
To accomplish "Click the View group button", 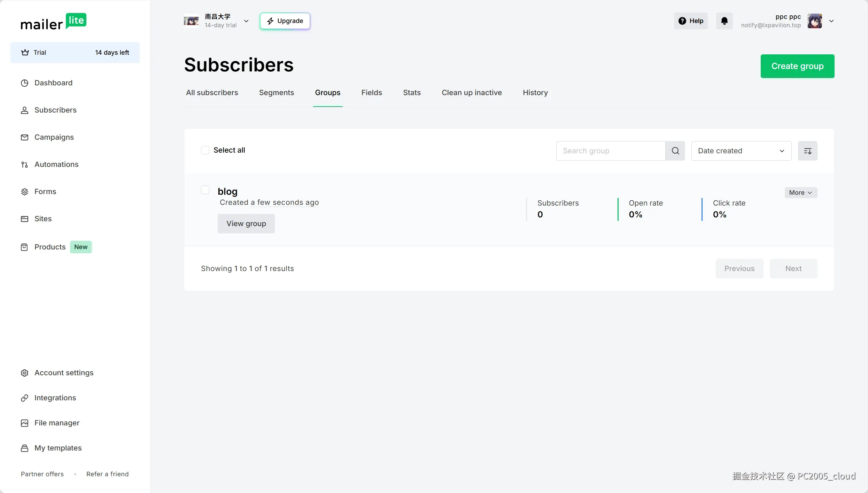I will [246, 224].
